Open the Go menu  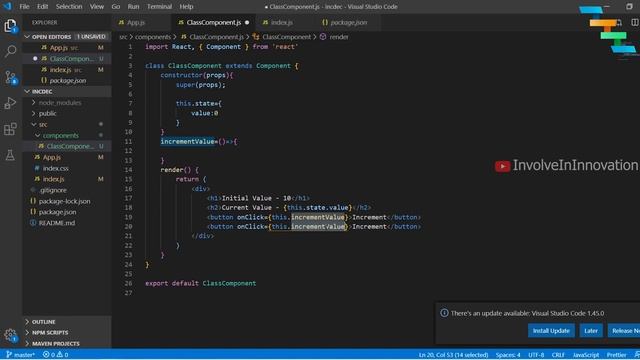pyautogui.click(x=116, y=7)
